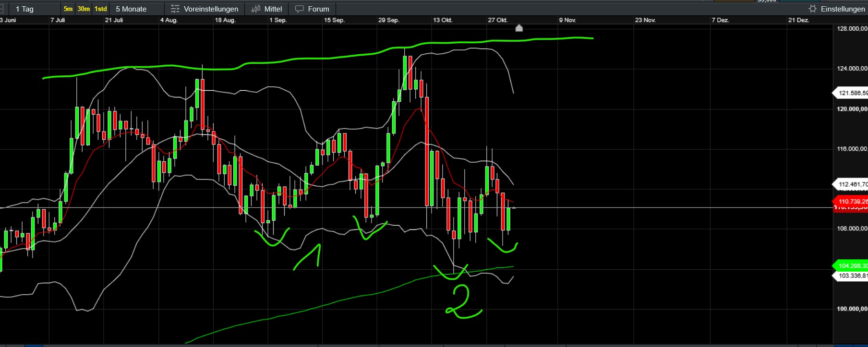
Task: Click the 27 Okt. date label
Action: pyautogui.click(x=498, y=20)
